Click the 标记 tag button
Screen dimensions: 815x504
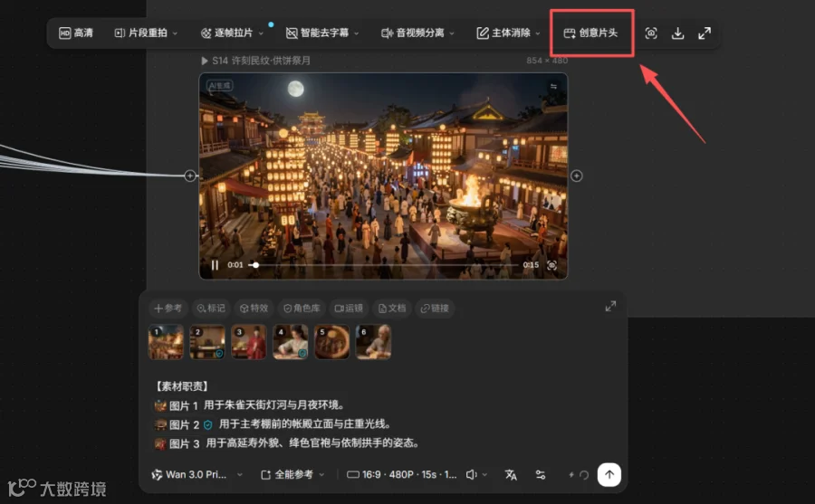pos(211,309)
